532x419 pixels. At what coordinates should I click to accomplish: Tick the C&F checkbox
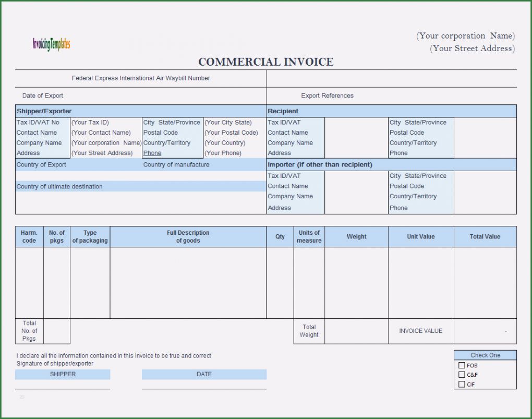[462, 375]
